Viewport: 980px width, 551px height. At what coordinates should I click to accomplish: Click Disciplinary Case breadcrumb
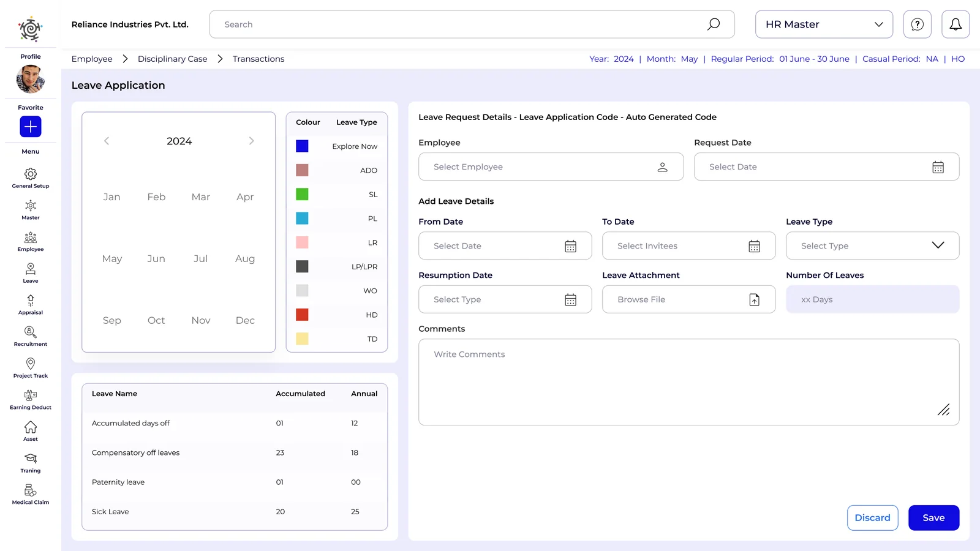172,59
